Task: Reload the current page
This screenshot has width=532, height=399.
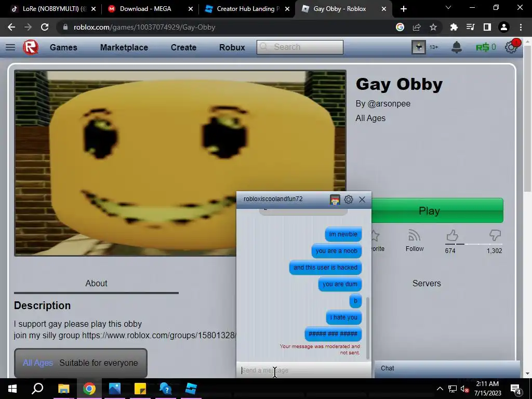Action: [45, 27]
